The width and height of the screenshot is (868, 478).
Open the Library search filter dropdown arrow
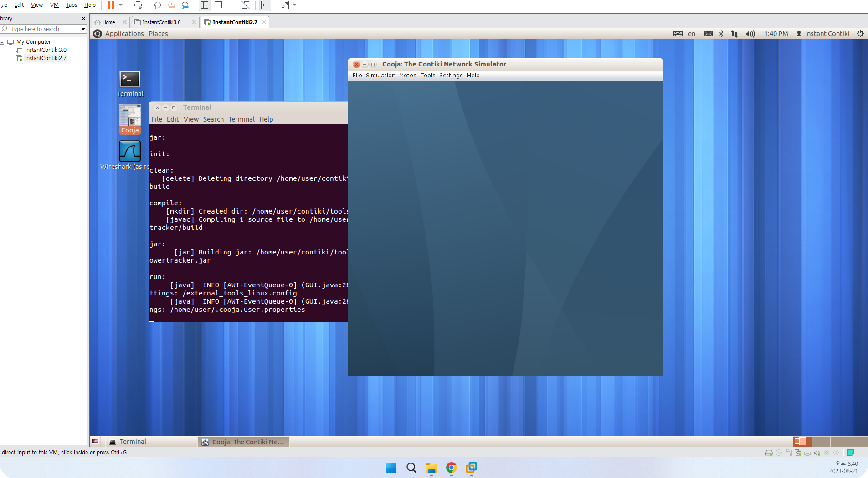coord(83,29)
